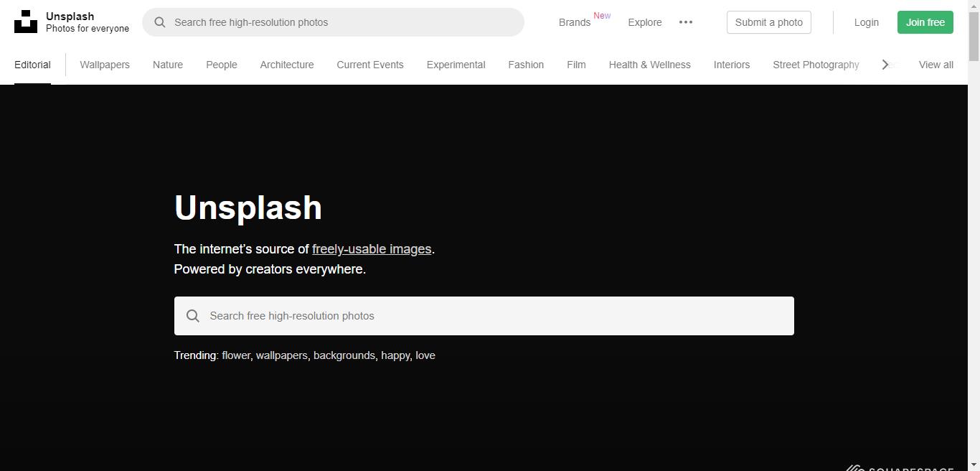Search trending term happy
Screen dimensions: 980x471
click(x=395, y=355)
